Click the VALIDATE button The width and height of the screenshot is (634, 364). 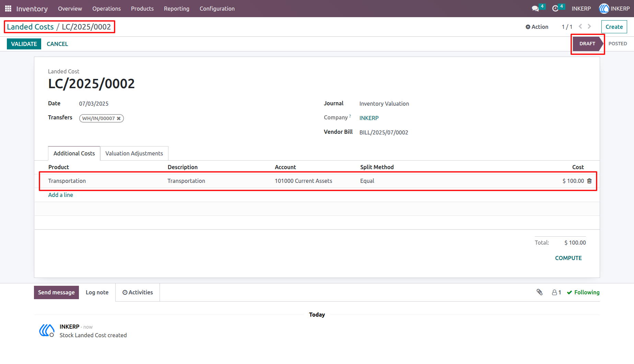pos(24,44)
